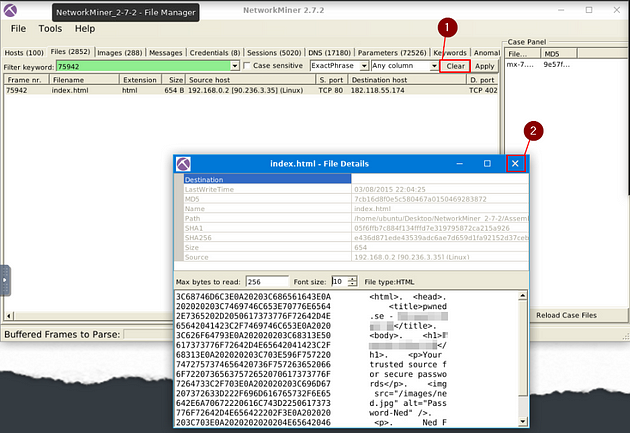Expand the Filter keyword dropdown arrow
630x433 pixels.
[235, 66]
